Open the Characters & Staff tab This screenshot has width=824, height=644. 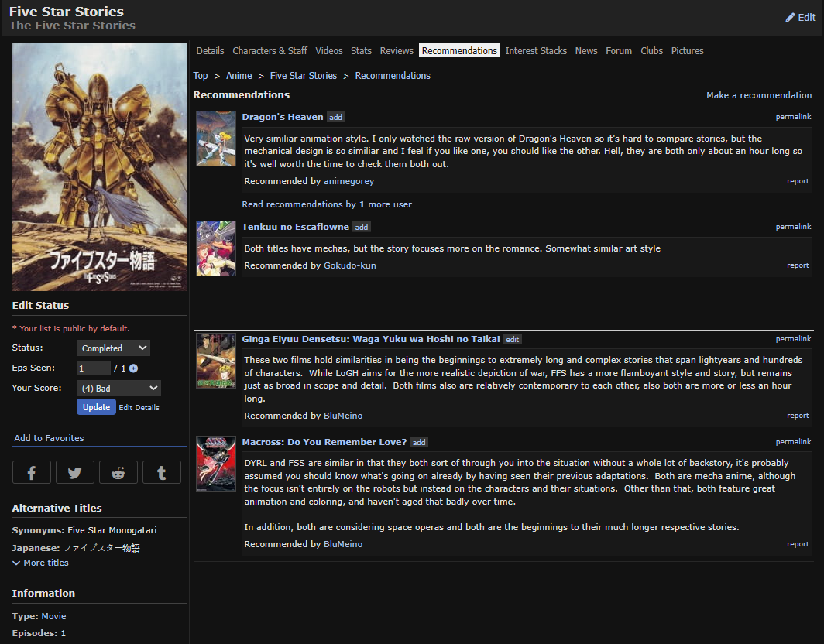(270, 51)
